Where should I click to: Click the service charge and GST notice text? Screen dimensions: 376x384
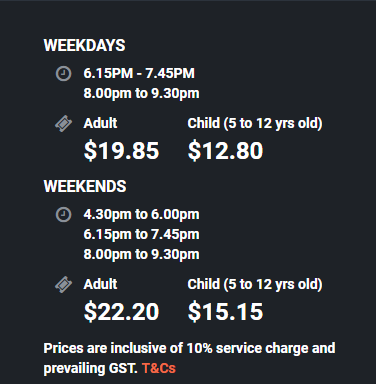pyautogui.click(x=189, y=358)
